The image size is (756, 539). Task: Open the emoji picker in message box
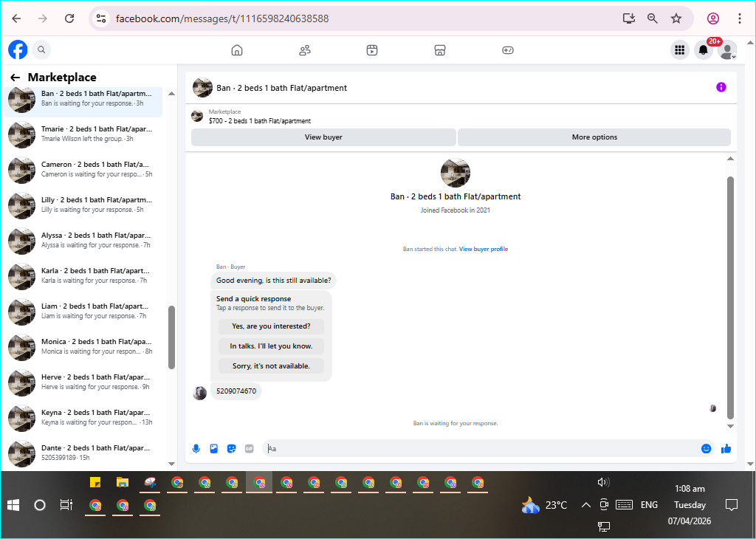pos(706,449)
